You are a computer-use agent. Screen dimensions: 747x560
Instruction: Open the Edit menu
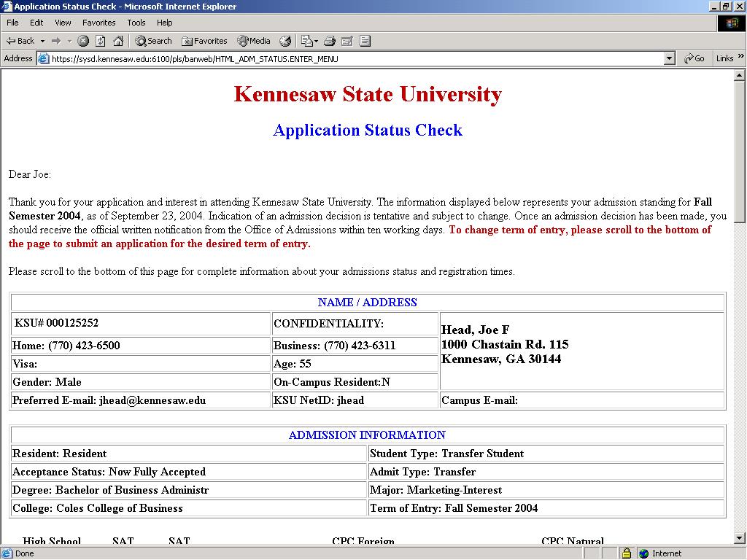[x=36, y=23]
